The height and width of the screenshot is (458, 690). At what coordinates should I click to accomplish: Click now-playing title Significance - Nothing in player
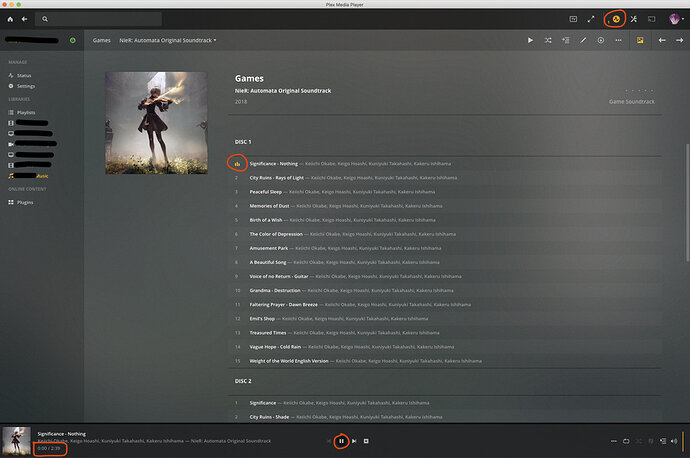[62, 434]
